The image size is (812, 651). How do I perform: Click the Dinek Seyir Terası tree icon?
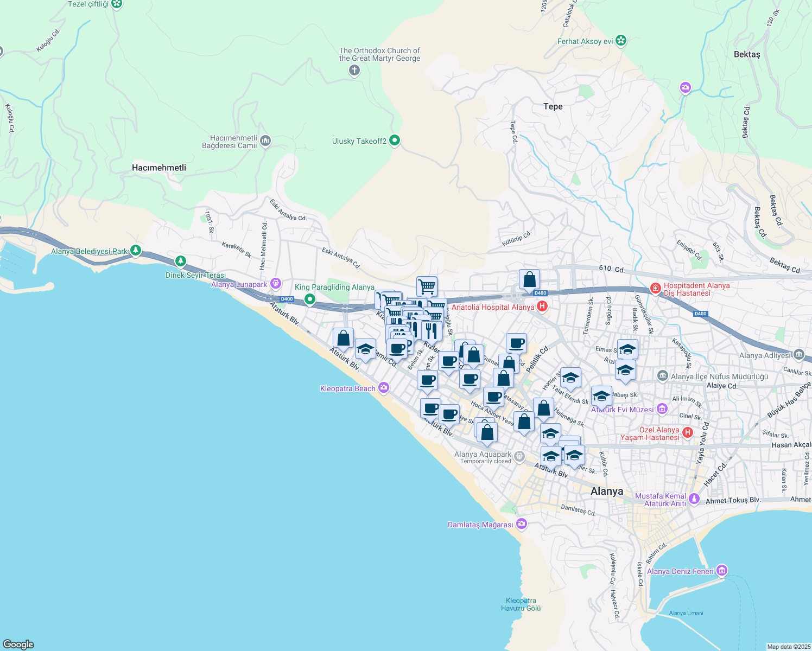[x=181, y=261]
